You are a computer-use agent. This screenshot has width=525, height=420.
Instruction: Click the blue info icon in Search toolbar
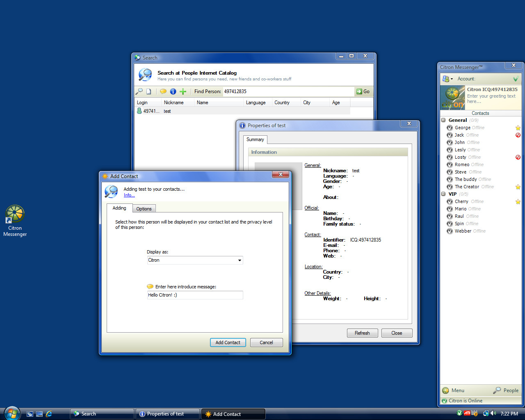click(x=173, y=91)
